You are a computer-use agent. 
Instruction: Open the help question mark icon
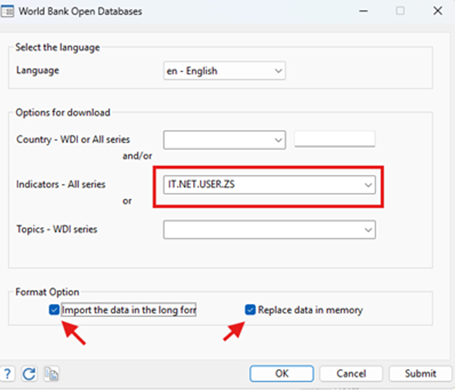click(7, 374)
